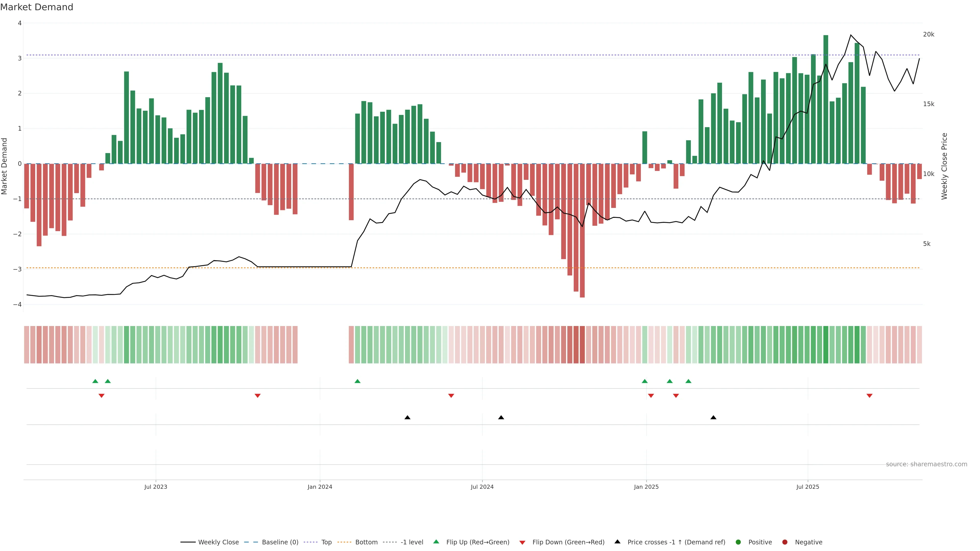The width and height of the screenshot is (980, 551).
Task: Click the black triangle marker after Jan 2025
Action: coord(713,417)
